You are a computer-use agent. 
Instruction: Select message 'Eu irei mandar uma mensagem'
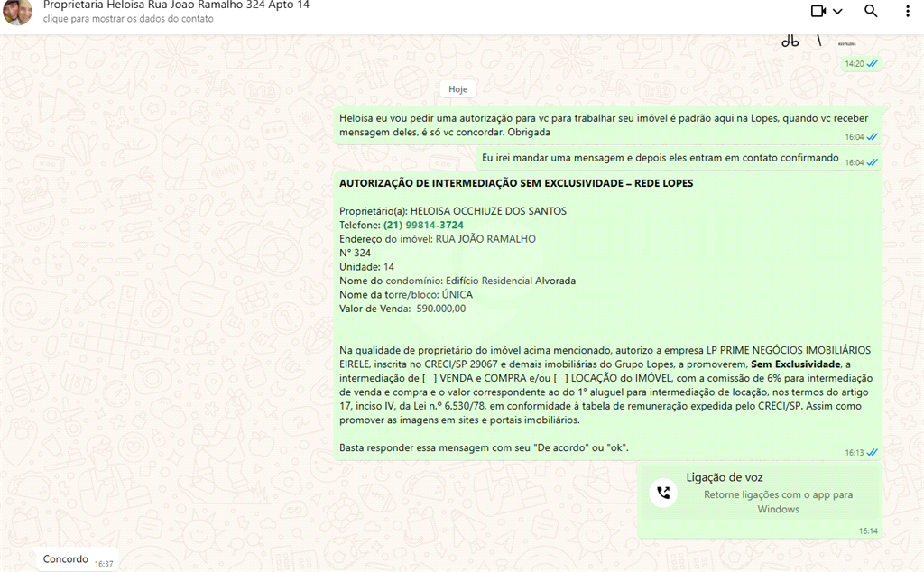click(x=660, y=158)
